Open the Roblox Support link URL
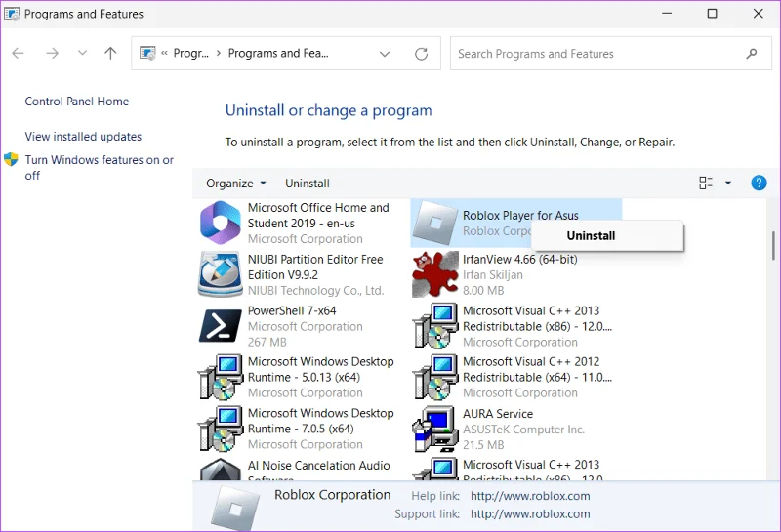781x532 pixels. [x=530, y=513]
